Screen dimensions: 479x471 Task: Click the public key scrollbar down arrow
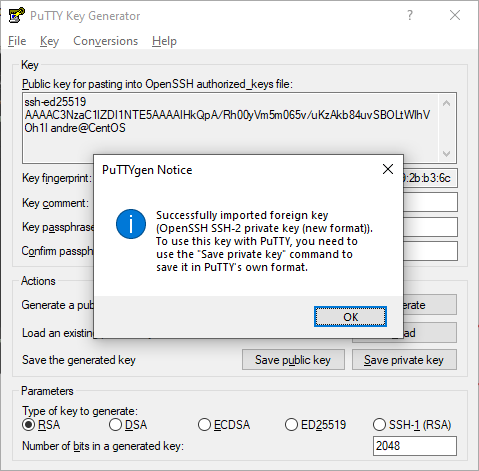(x=446, y=153)
